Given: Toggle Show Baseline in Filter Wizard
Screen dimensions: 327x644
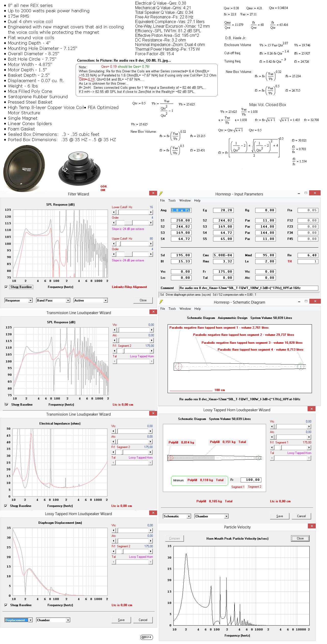Looking at the screenshot, I should click(x=6, y=287).
